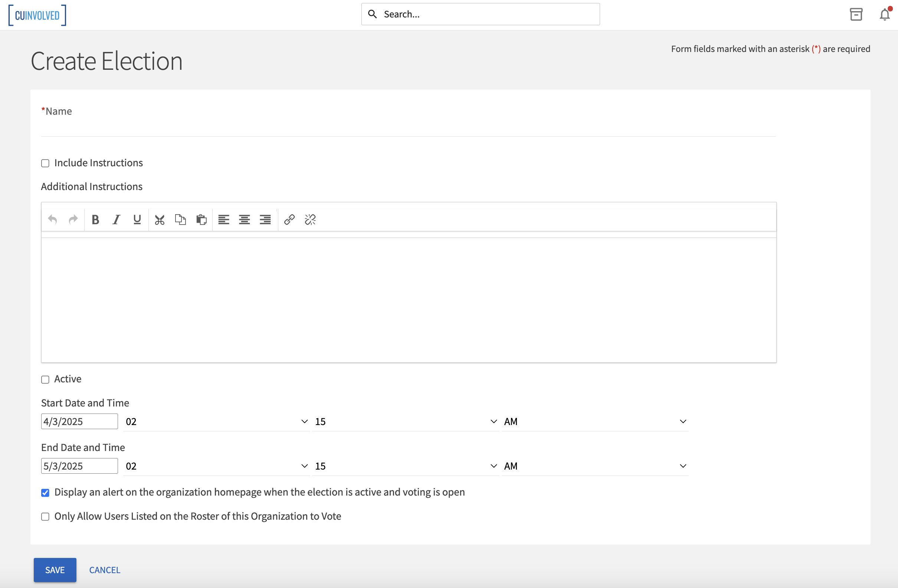Insert a hyperlink with link icon
The height and width of the screenshot is (588, 898).
pyautogui.click(x=289, y=220)
